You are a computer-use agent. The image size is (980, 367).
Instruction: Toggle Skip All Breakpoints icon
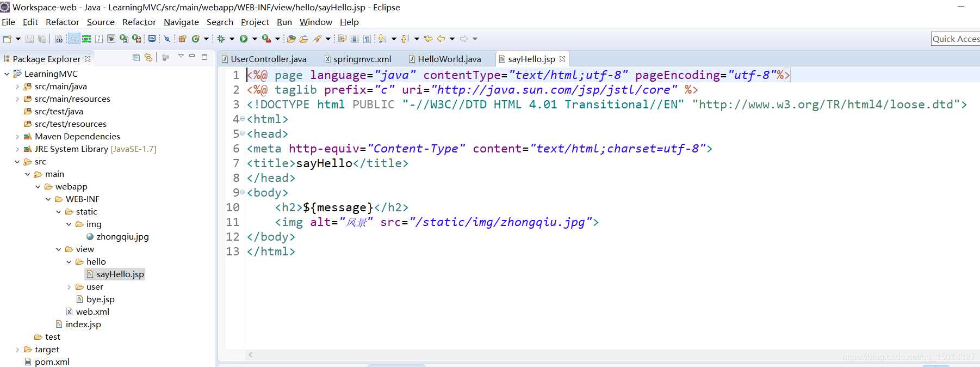(167, 39)
